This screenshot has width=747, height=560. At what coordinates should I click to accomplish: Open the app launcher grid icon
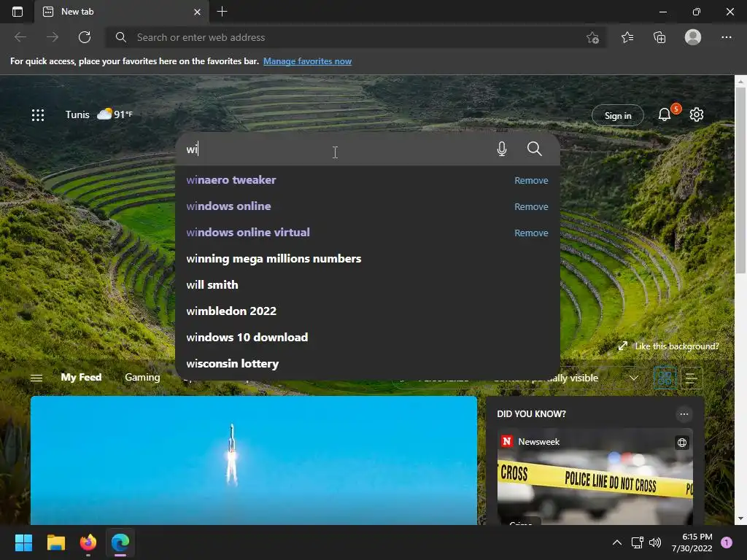(38, 114)
